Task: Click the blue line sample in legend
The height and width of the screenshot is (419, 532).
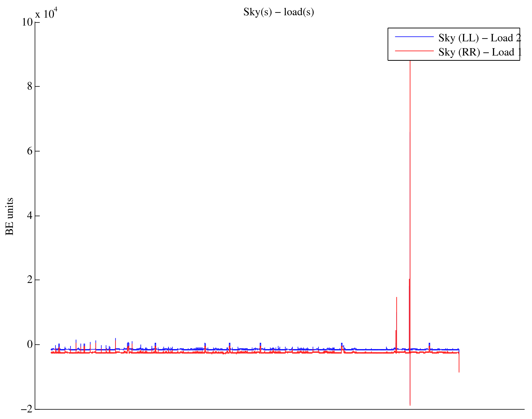Action: pos(414,37)
